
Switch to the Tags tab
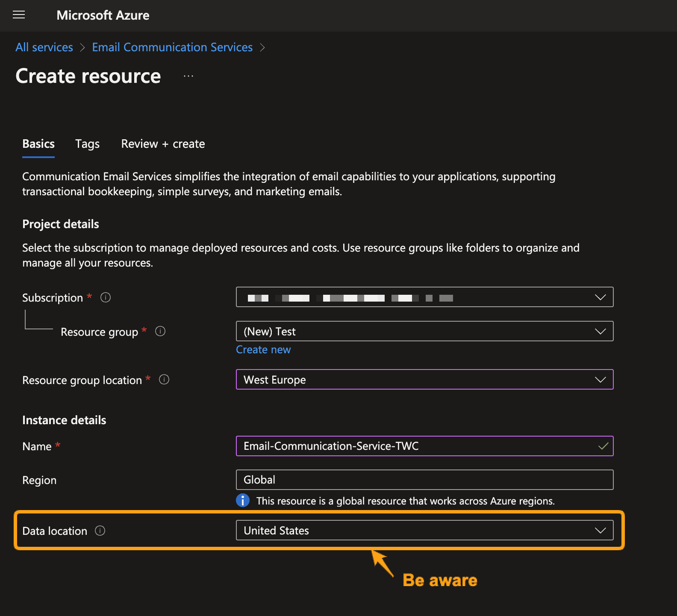(x=87, y=144)
